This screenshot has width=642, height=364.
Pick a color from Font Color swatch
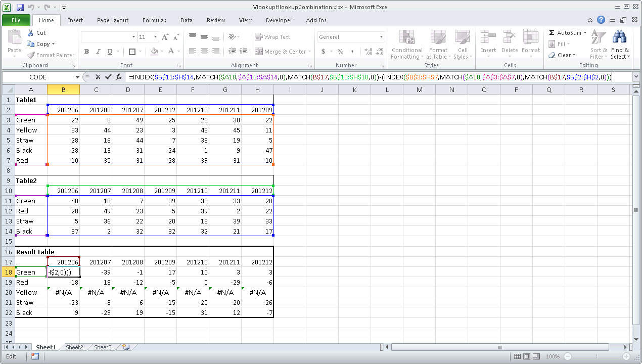(172, 52)
